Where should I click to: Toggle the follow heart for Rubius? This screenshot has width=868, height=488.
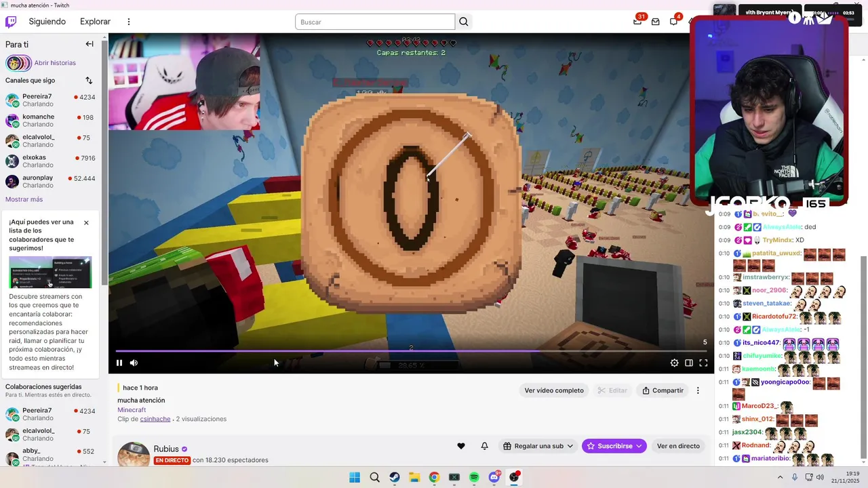[461, 446]
